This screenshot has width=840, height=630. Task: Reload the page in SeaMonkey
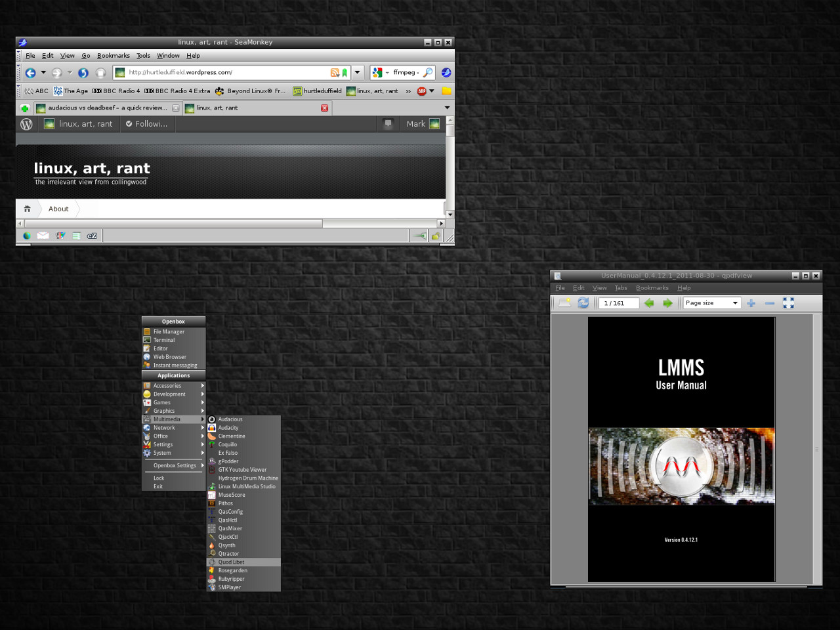point(83,73)
